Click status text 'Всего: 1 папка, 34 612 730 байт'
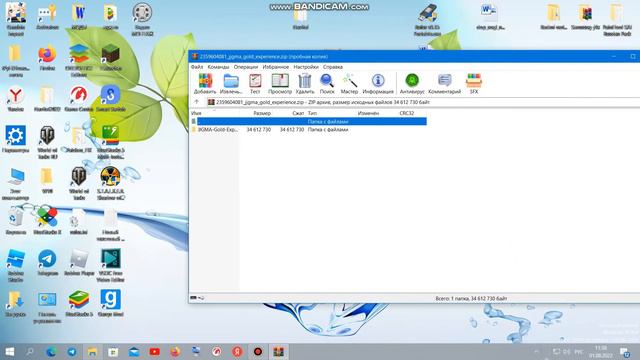This screenshot has width=640, height=360. [x=471, y=299]
